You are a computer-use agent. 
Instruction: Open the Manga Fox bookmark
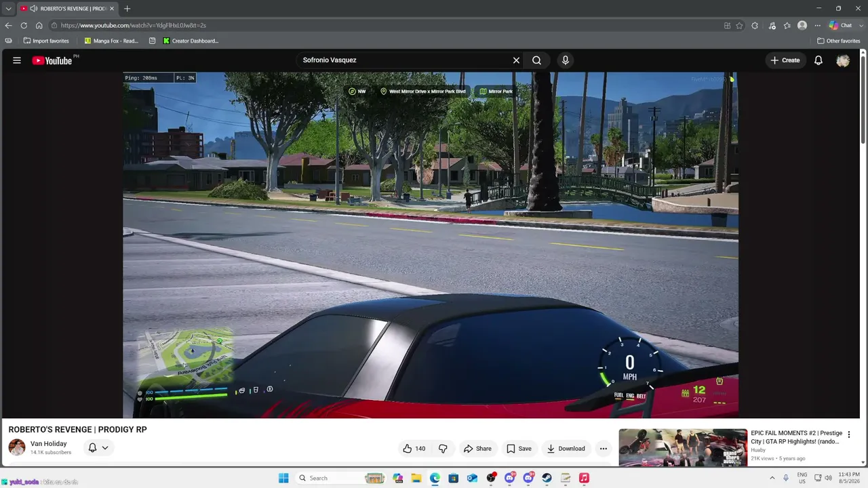point(111,41)
